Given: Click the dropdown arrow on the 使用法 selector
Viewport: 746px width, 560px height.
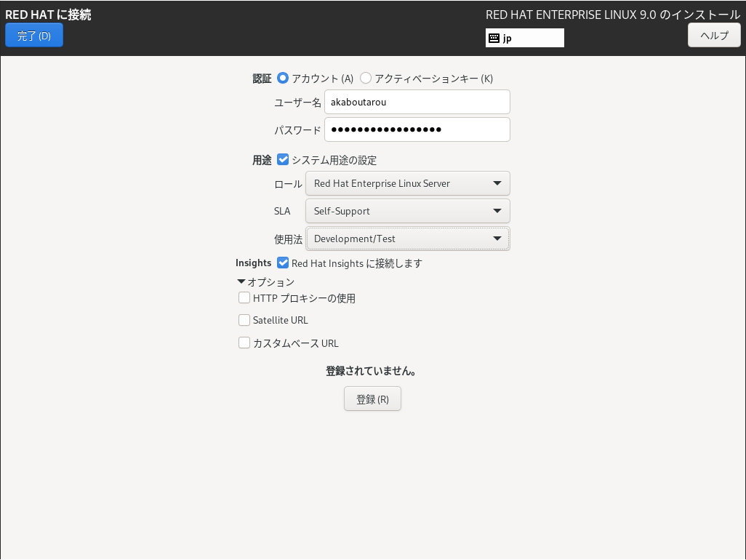Looking at the screenshot, I should [x=498, y=238].
